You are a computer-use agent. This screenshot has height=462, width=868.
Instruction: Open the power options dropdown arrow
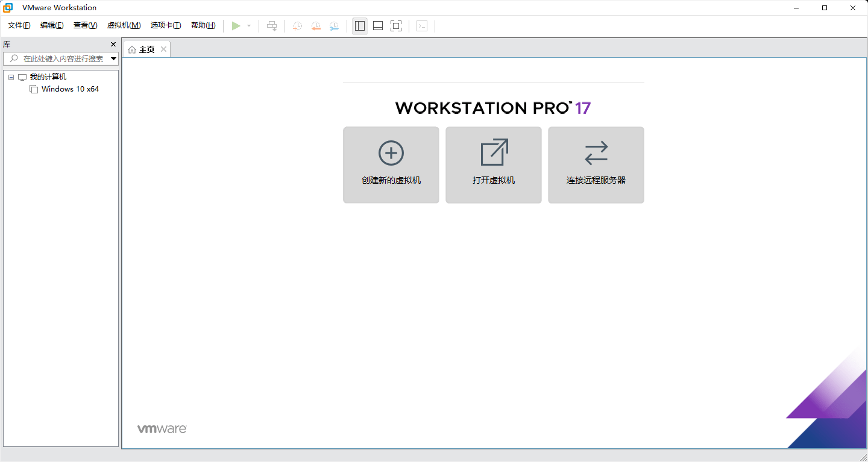tap(249, 26)
